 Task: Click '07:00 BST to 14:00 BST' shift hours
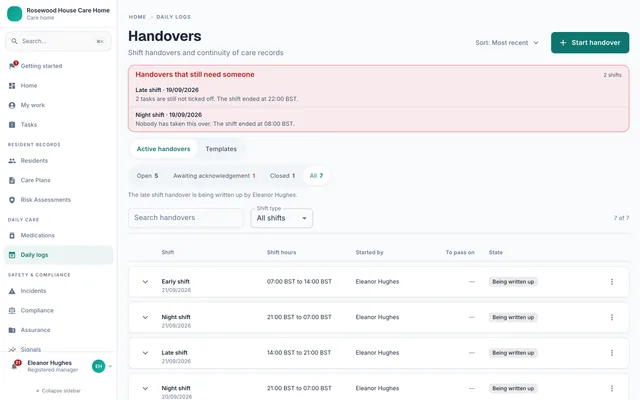tap(299, 282)
